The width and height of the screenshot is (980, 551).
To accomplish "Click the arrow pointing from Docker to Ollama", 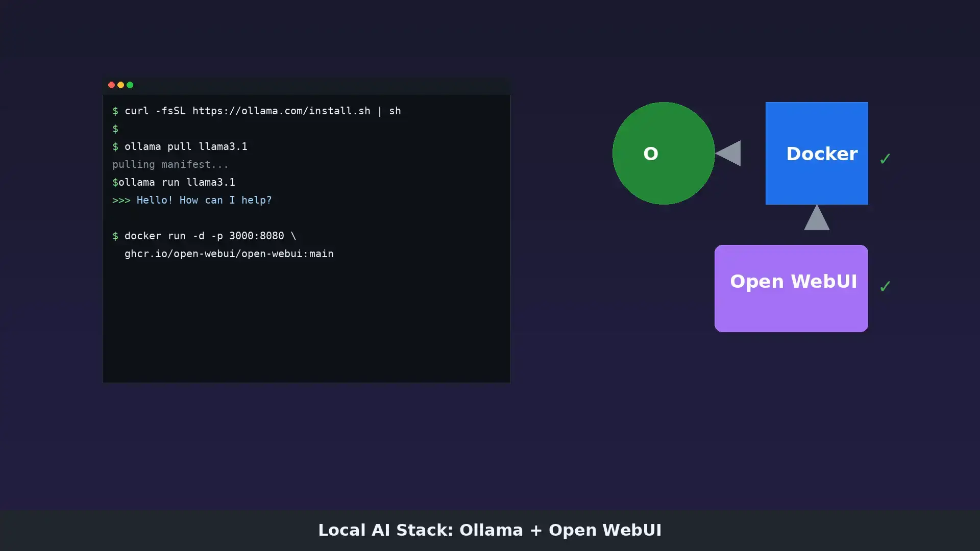I will click(x=728, y=153).
